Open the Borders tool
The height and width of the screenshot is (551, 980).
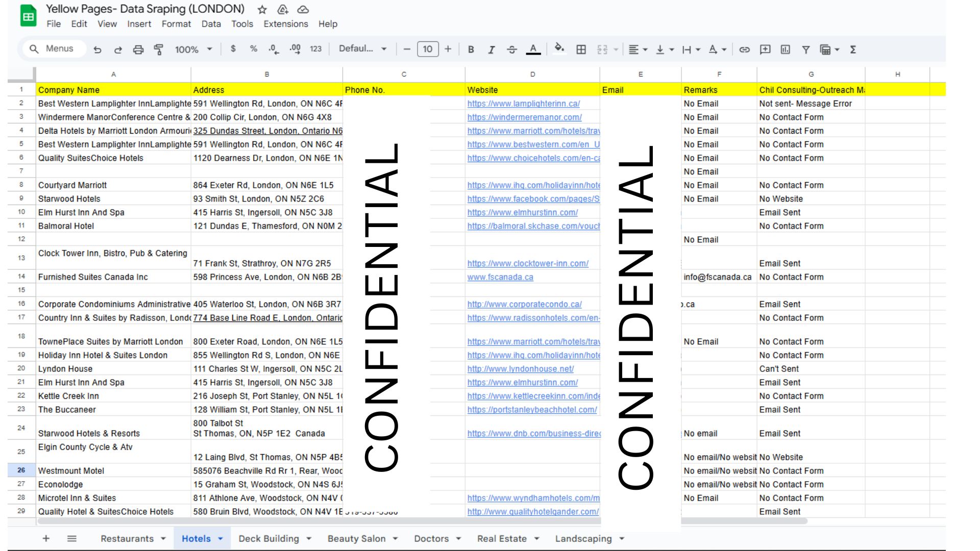click(x=581, y=49)
